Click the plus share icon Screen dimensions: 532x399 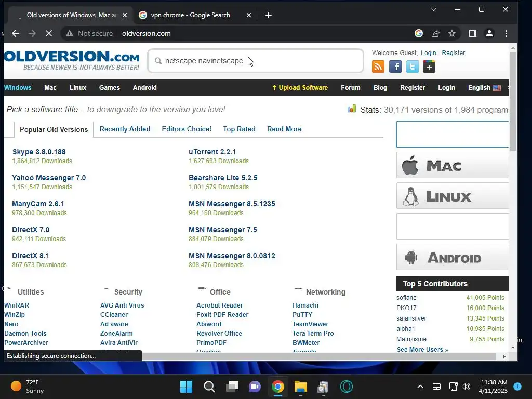click(429, 67)
